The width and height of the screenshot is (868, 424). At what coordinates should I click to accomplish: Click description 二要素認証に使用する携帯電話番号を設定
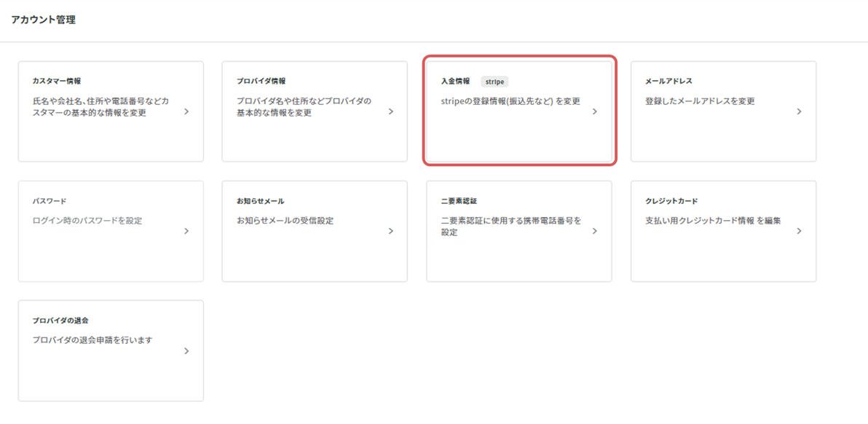(x=511, y=227)
